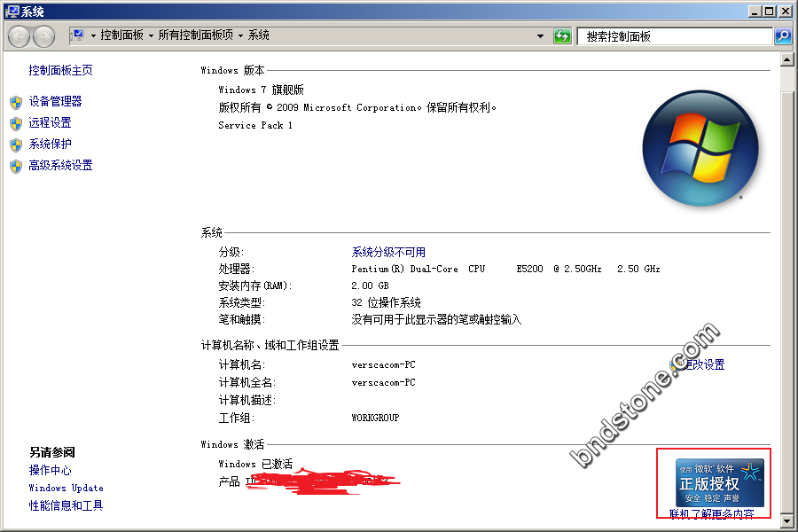
Task: Click the green refresh button
Action: click(x=562, y=36)
